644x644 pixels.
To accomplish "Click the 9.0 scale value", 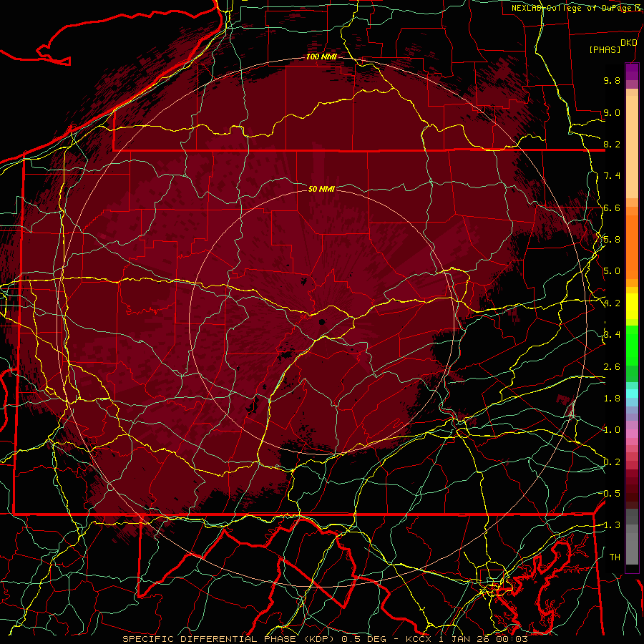I will [612, 112].
